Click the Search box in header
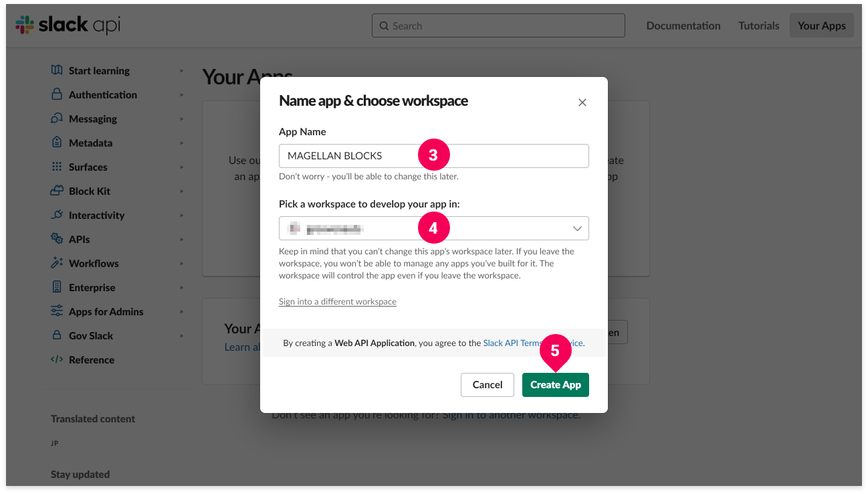The width and height of the screenshot is (868, 494). coord(498,25)
